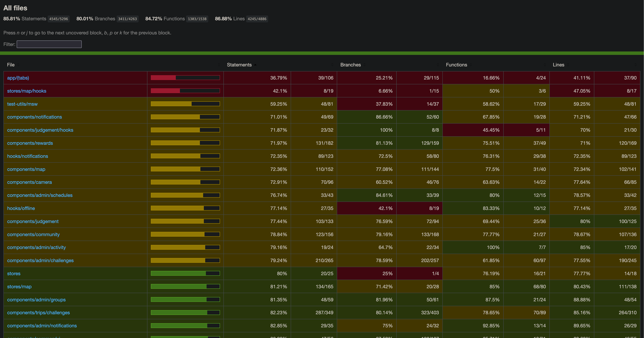The height and width of the screenshot is (338, 644).
Task: Open components/admin/groups report
Action: 36,299
